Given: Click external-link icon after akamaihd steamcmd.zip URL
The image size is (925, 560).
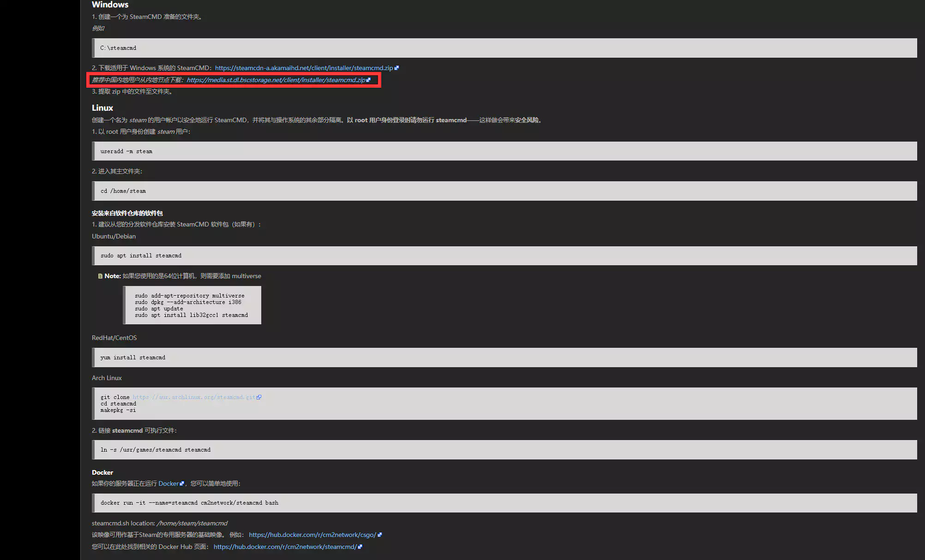Looking at the screenshot, I should tap(396, 68).
